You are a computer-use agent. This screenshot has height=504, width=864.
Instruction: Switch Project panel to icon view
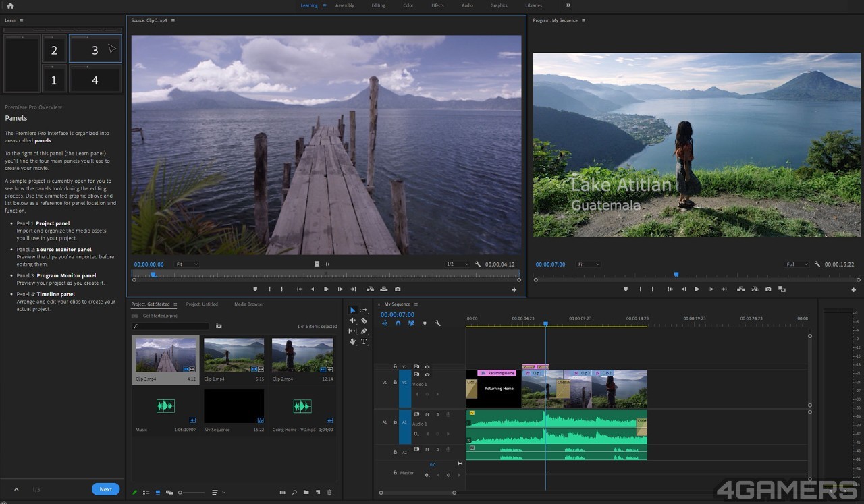pyautogui.click(x=158, y=493)
